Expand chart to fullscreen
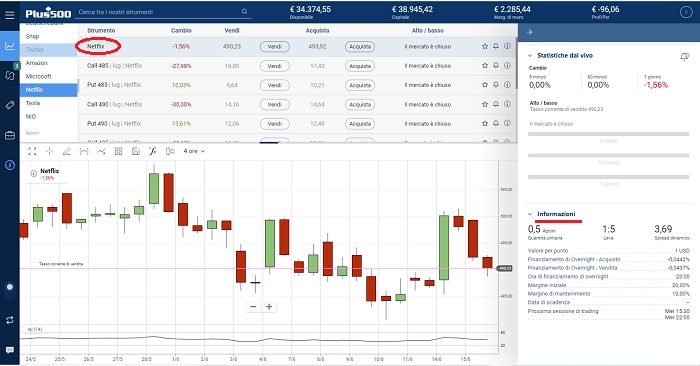This screenshot has height=366, width=700. click(x=32, y=151)
